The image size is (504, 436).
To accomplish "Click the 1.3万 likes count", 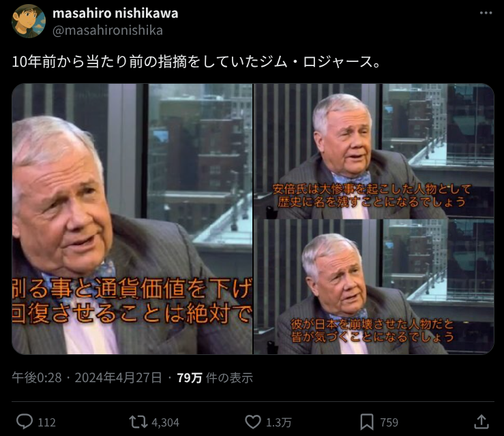I will pos(279,422).
